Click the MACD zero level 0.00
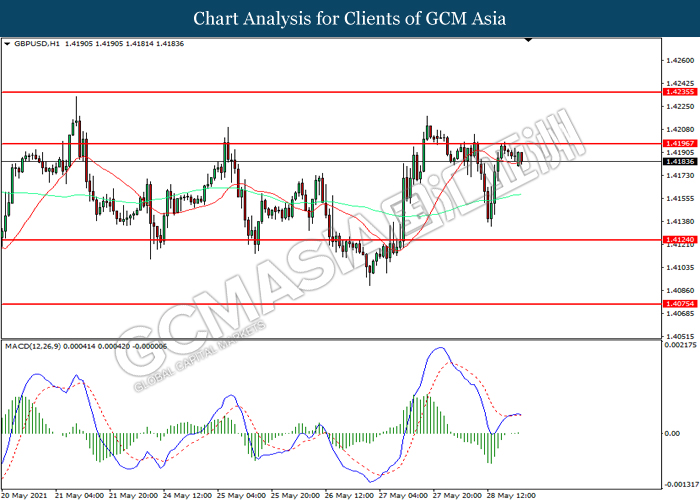This screenshot has width=700, height=500. click(672, 433)
